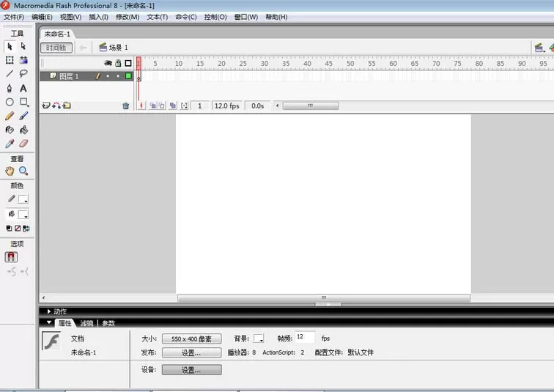Click the 550 x 400 像素 size button
This screenshot has width=554, height=392.
pyautogui.click(x=191, y=339)
